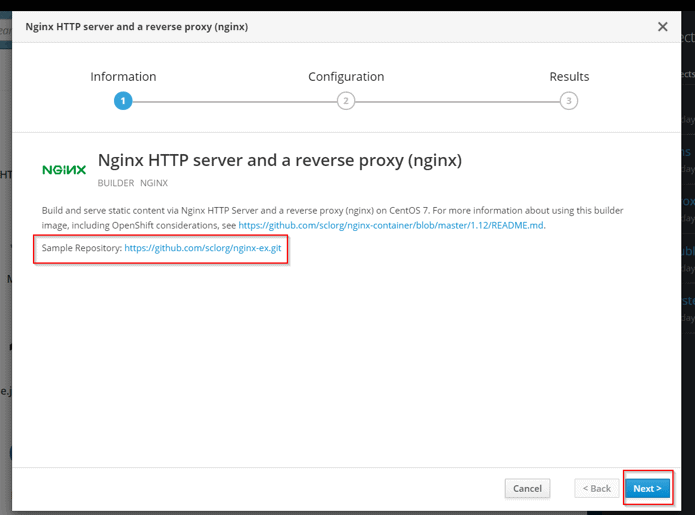Select the step 3 circle indicator
The width and height of the screenshot is (695, 515).
pyautogui.click(x=568, y=101)
